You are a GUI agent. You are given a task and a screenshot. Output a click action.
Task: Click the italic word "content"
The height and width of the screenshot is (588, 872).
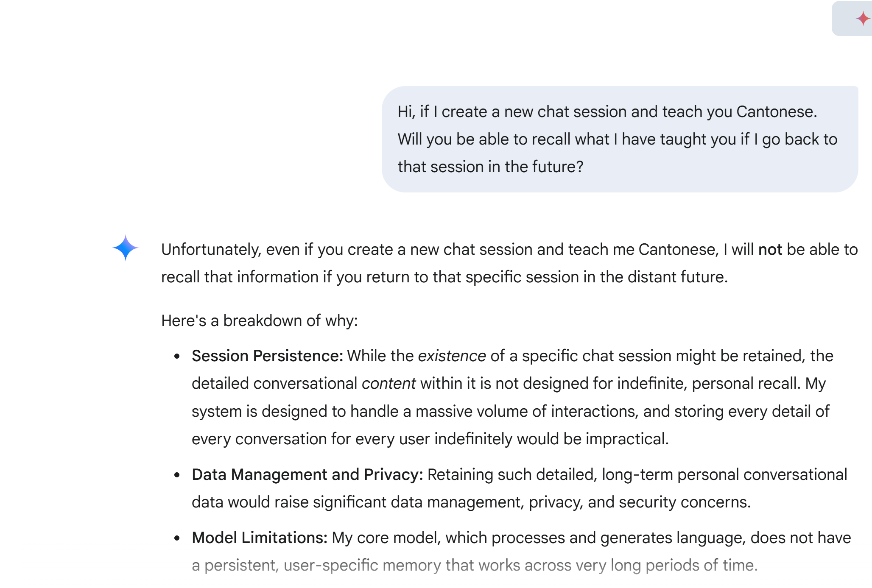click(388, 384)
